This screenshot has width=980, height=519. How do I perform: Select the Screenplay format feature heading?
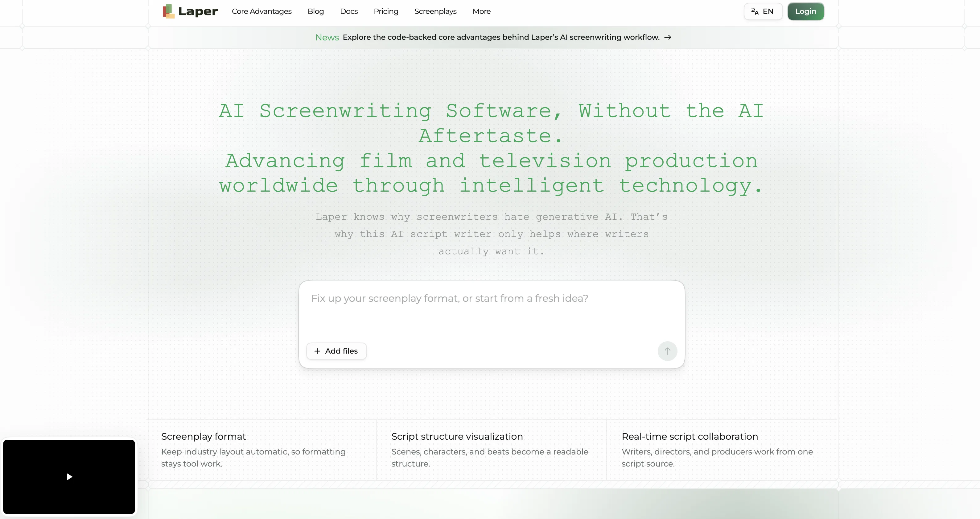(204, 436)
